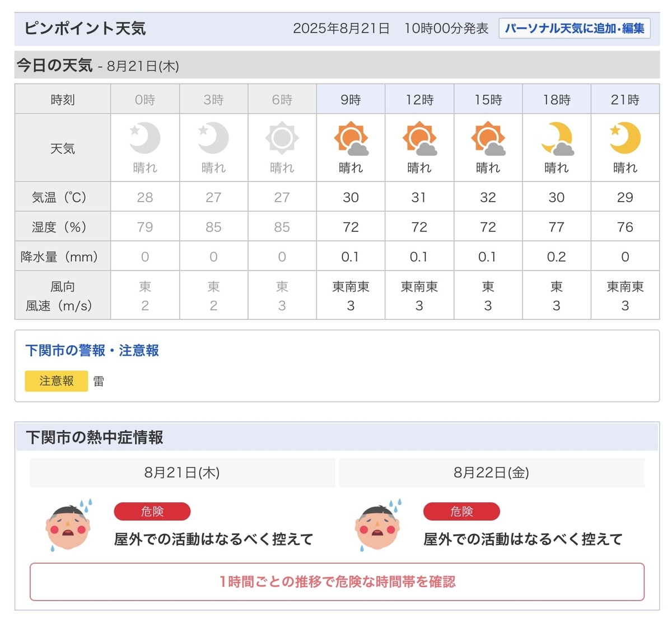The height and width of the screenshot is (624, 672).
Task: Click wind 東 3 at 15時
Action: click(488, 296)
